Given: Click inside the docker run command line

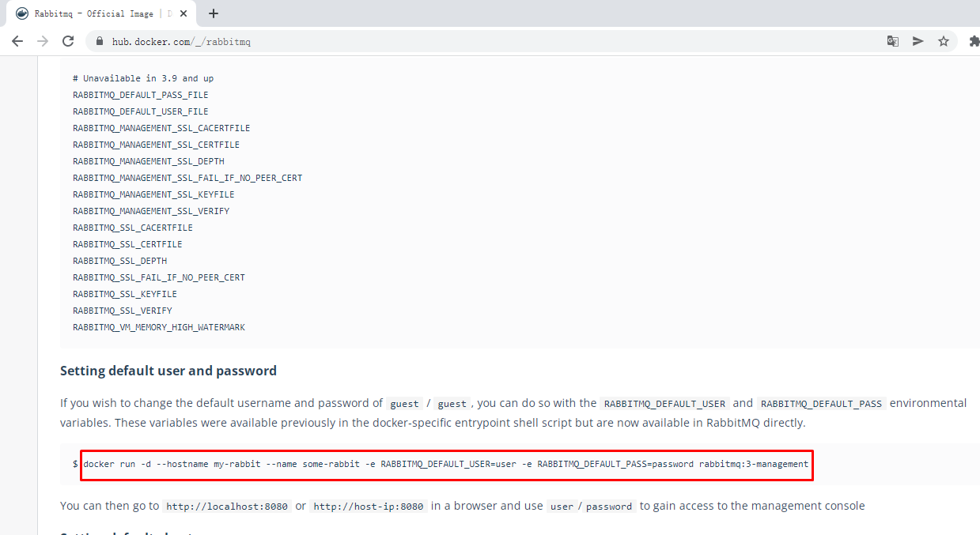Looking at the screenshot, I should click(446, 464).
